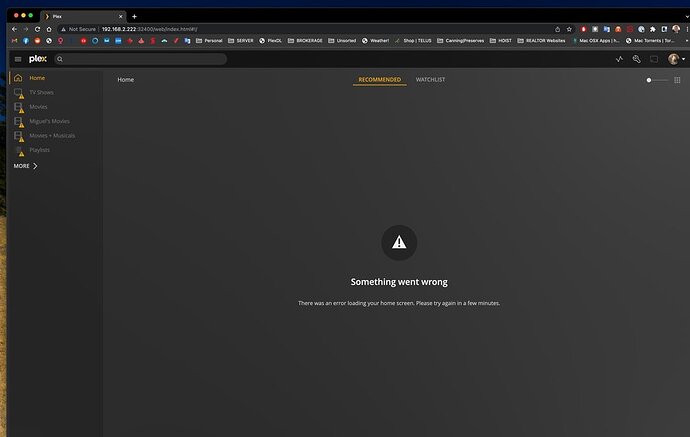This screenshot has height=437, width=690.
Task: Click the translate extension icon
Action: coord(606,29)
